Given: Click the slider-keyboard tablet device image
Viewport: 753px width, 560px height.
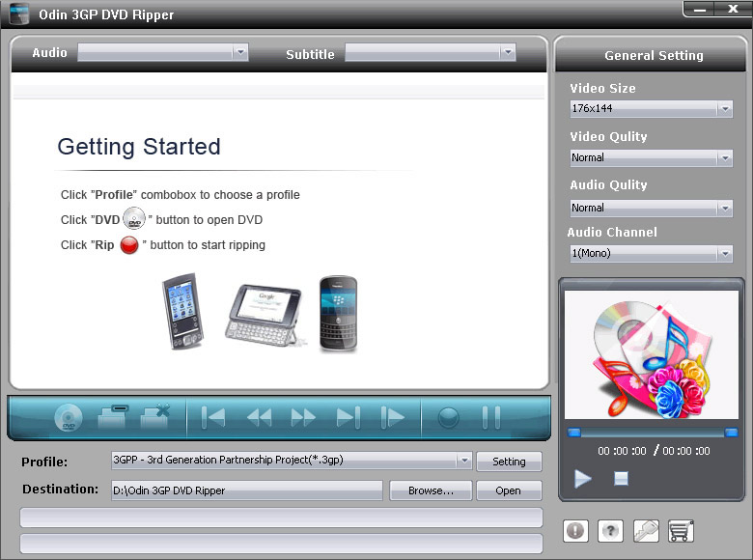Looking at the screenshot, I should (x=265, y=315).
